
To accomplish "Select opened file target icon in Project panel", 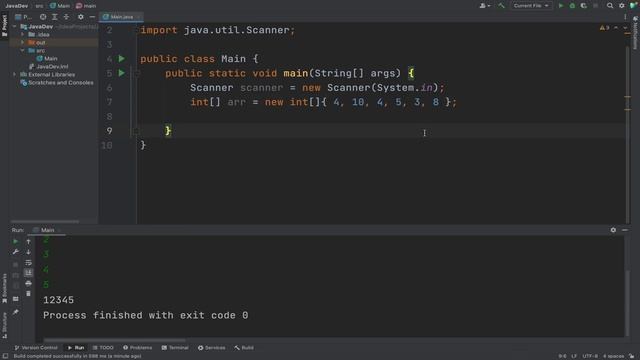I will (43, 17).
